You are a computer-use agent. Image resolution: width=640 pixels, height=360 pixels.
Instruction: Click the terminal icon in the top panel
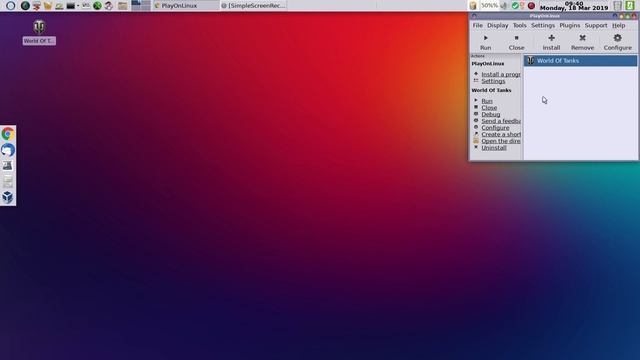[x=71, y=6]
